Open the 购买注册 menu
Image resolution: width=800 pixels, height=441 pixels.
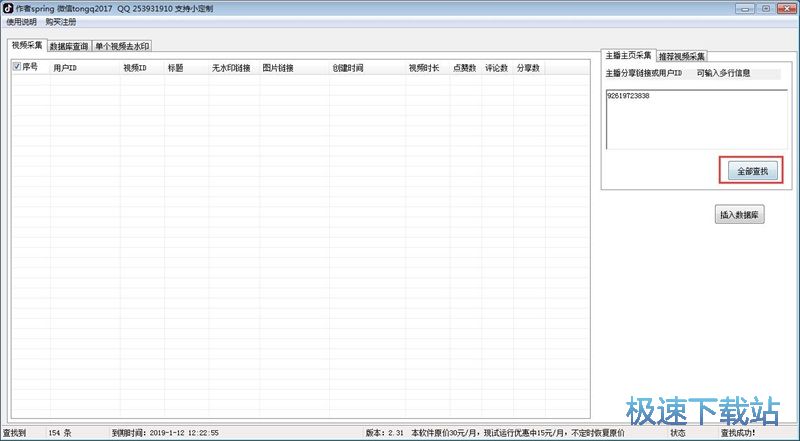[x=61, y=22]
